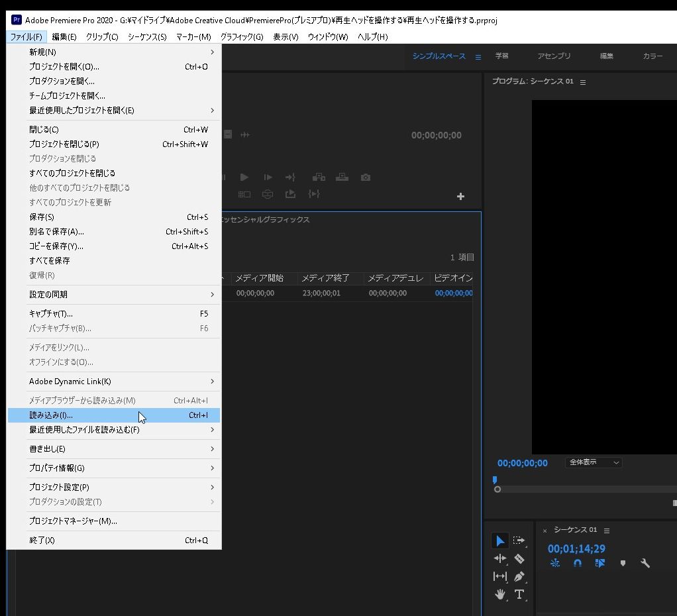Image resolution: width=677 pixels, height=616 pixels.
Task: Open the 編集(E) menu
Action: coord(64,37)
